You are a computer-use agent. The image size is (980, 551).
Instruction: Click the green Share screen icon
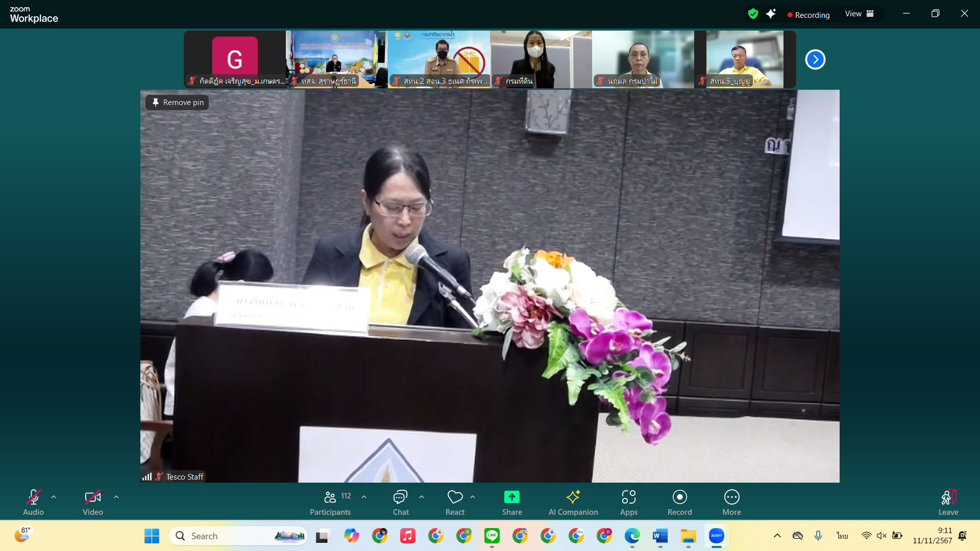[511, 497]
